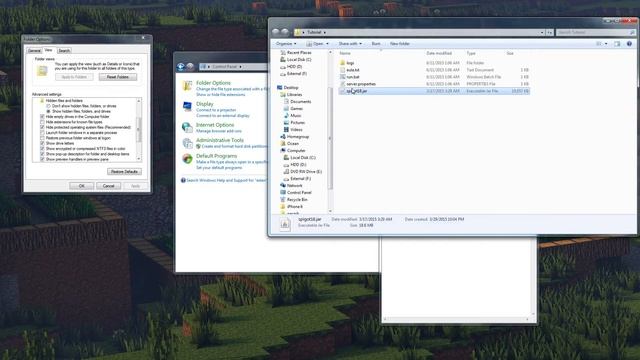Open the Connect to a projector link
Viewport: 640px width, 360px height.
point(216,110)
